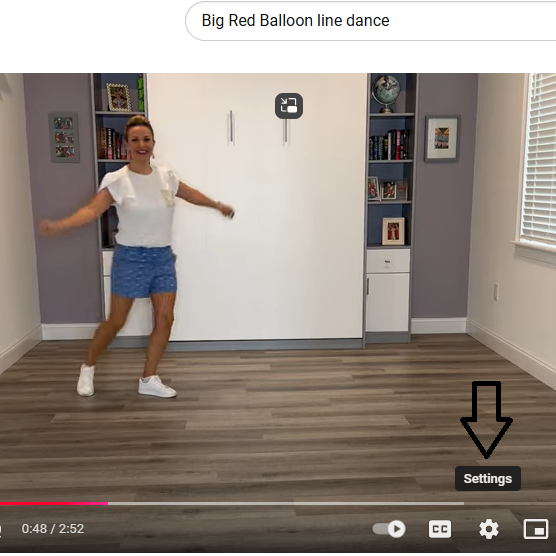556x556 pixels.
Task: Click the photo collage frame on left wall
Action: pyautogui.click(x=64, y=138)
